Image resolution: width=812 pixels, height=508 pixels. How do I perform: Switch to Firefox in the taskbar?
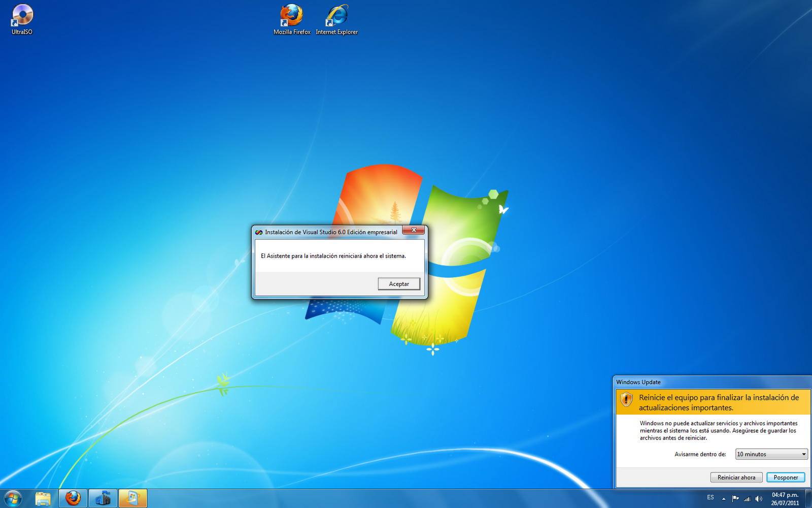click(x=73, y=498)
